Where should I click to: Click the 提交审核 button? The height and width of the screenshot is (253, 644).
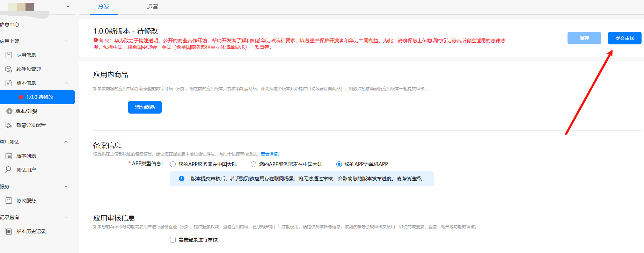(624, 38)
